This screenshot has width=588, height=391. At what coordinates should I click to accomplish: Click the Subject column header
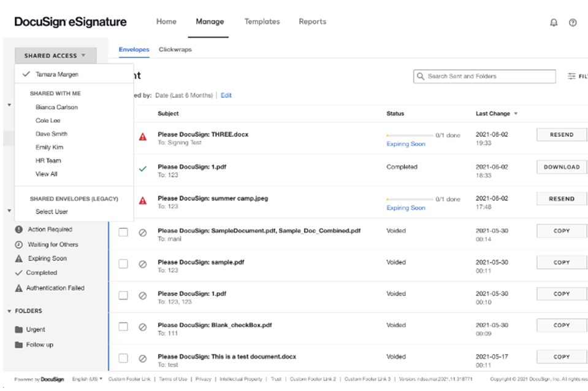tap(168, 114)
